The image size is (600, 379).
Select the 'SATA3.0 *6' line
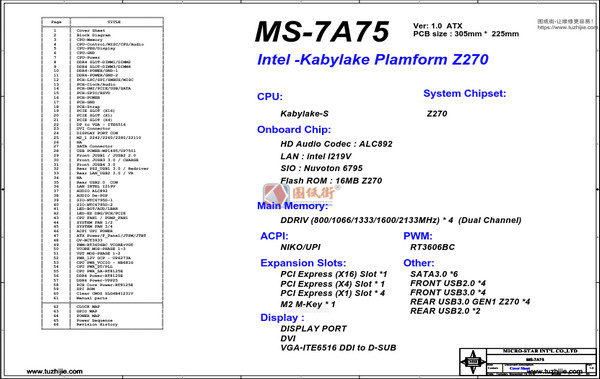pos(434,274)
